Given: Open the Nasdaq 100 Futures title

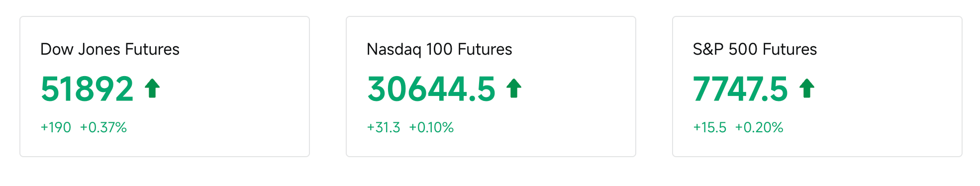Looking at the screenshot, I should pyautogui.click(x=439, y=49).
